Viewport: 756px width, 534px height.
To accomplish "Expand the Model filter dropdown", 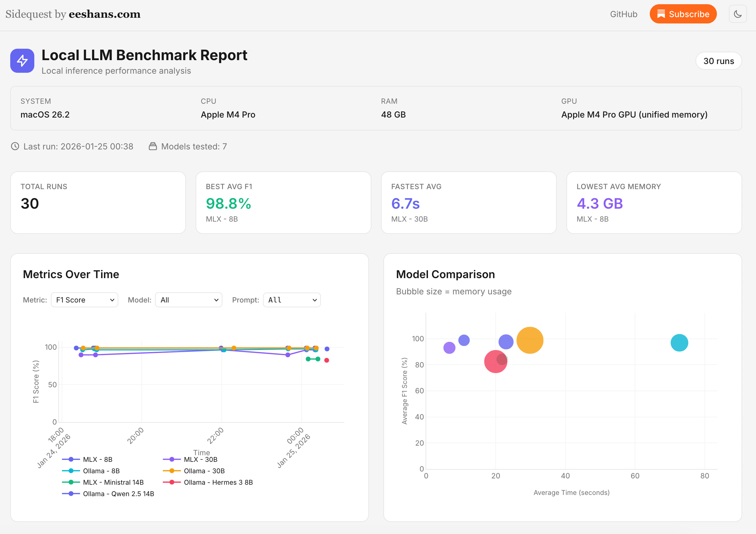I will point(189,300).
